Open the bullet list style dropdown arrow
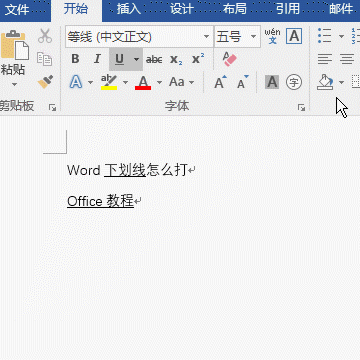 [341, 36]
